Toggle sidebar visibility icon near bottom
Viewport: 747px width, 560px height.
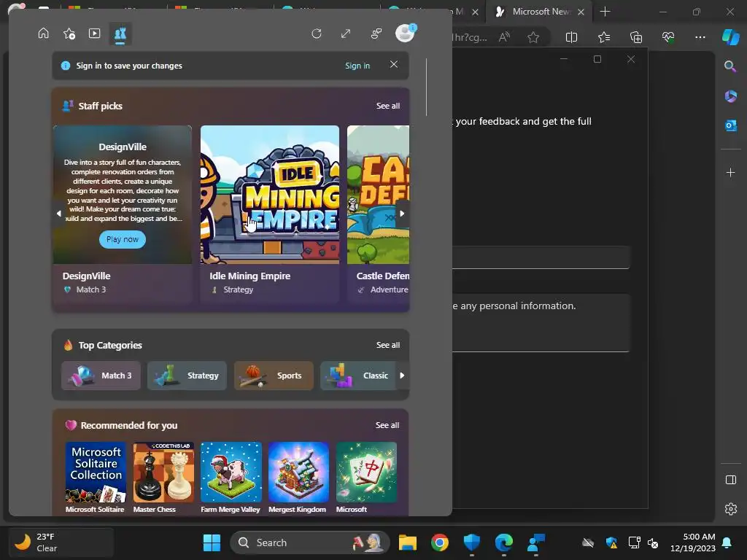point(730,480)
